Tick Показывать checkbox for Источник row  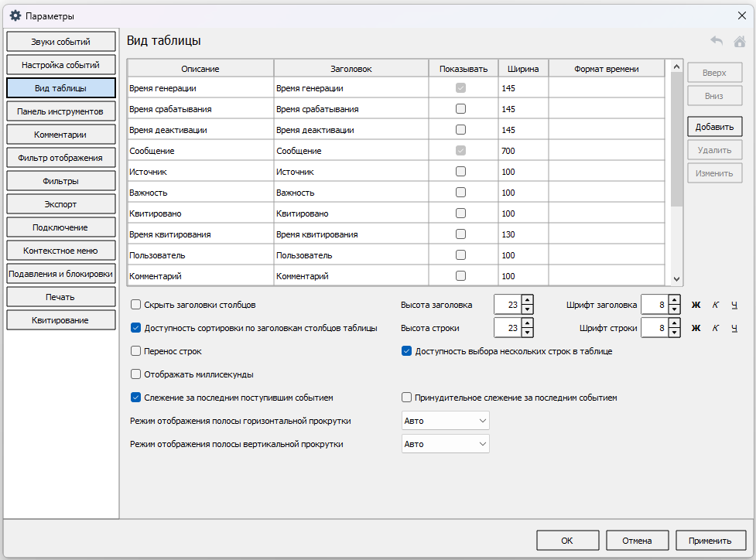coord(461,172)
